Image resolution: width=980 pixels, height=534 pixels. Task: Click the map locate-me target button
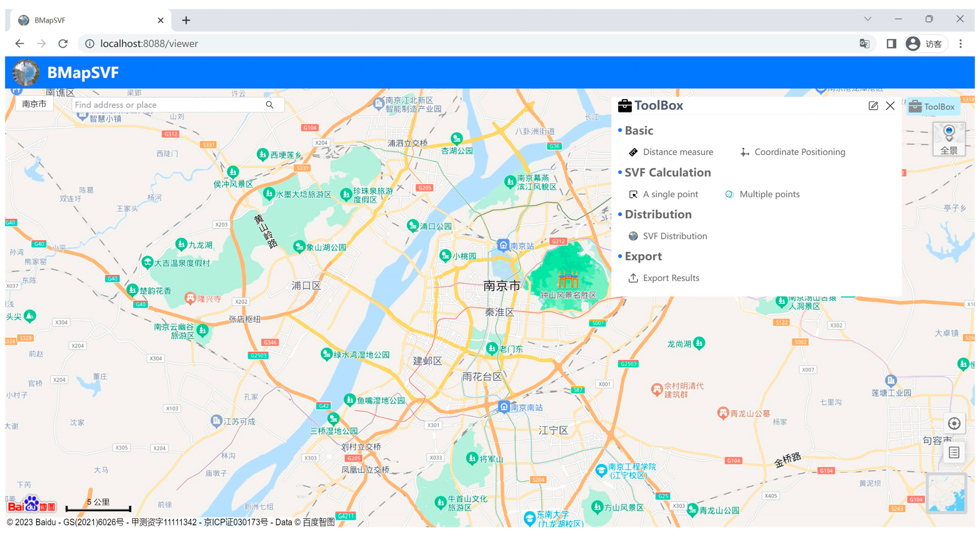pyautogui.click(x=954, y=423)
